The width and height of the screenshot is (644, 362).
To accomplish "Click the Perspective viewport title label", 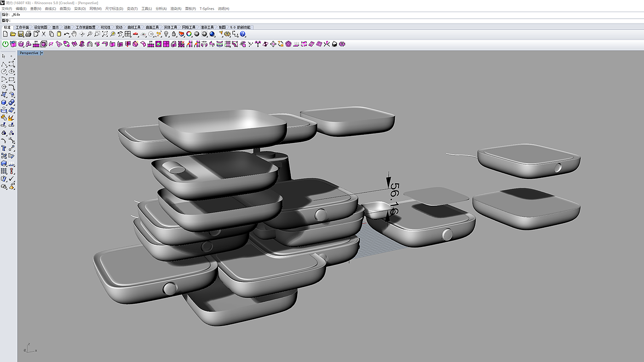I will point(29,53).
